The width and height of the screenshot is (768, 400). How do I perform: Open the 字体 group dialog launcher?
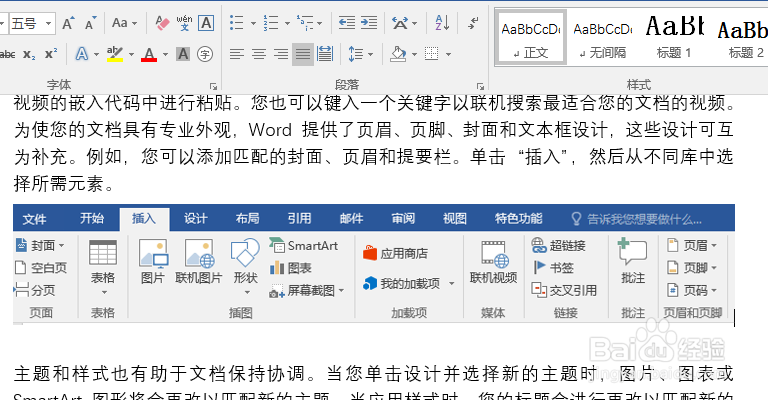click(213, 87)
